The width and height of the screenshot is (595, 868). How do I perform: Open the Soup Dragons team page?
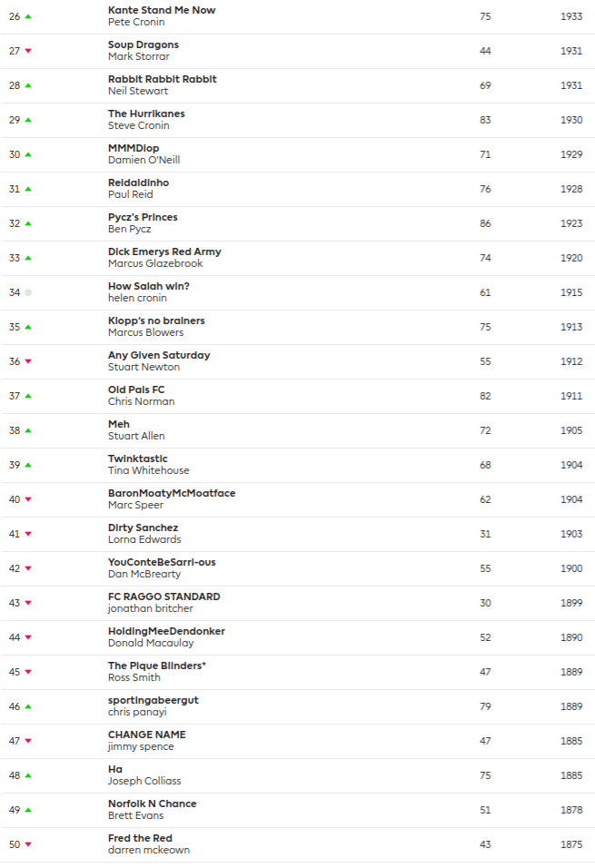point(144,44)
